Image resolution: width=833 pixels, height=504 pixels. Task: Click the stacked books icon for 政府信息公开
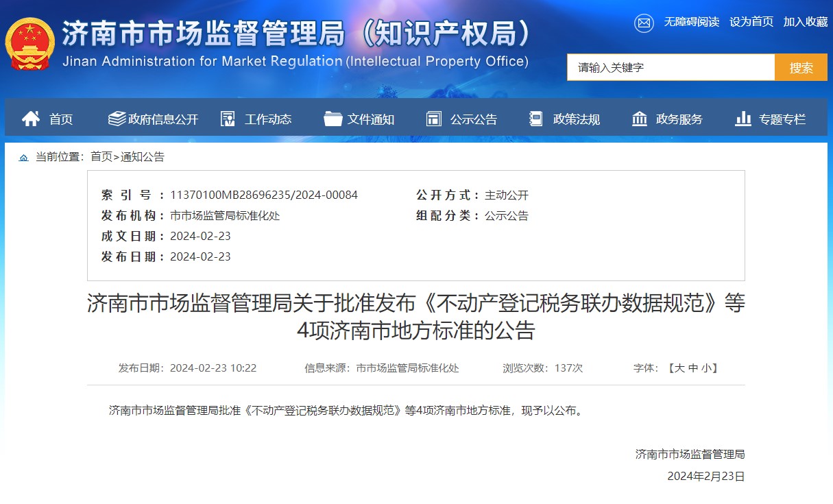point(117,119)
